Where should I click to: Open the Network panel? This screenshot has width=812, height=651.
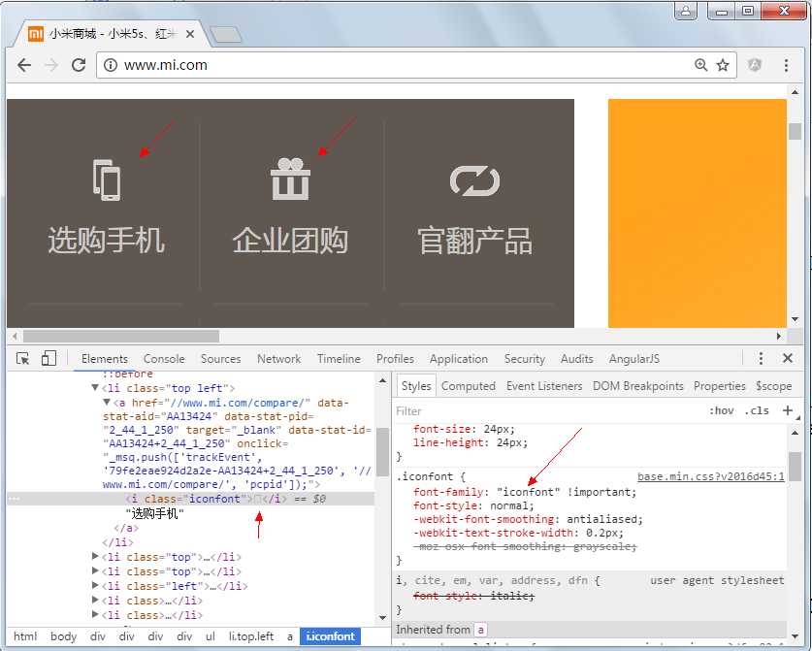[278, 359]
